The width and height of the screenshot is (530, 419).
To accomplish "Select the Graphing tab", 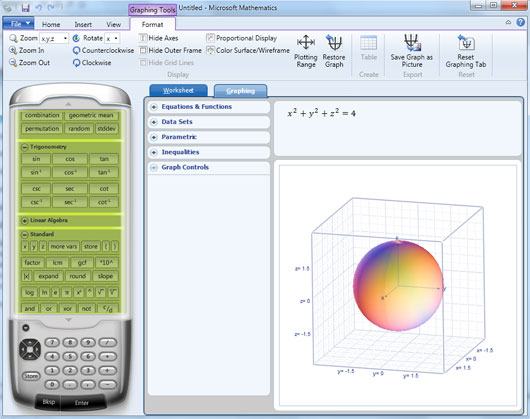I will pyautogui.click(x=241, y=91).
